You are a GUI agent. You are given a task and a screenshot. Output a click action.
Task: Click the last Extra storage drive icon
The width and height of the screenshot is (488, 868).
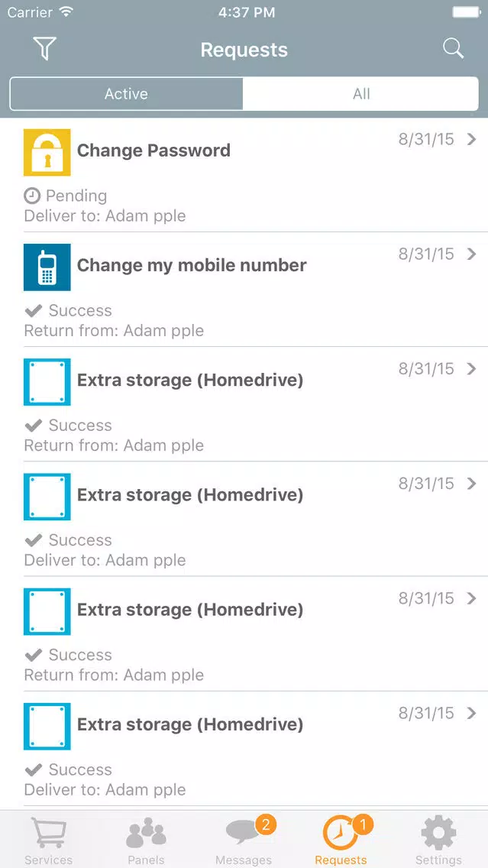pyautogui.click(x=47, y=727)
